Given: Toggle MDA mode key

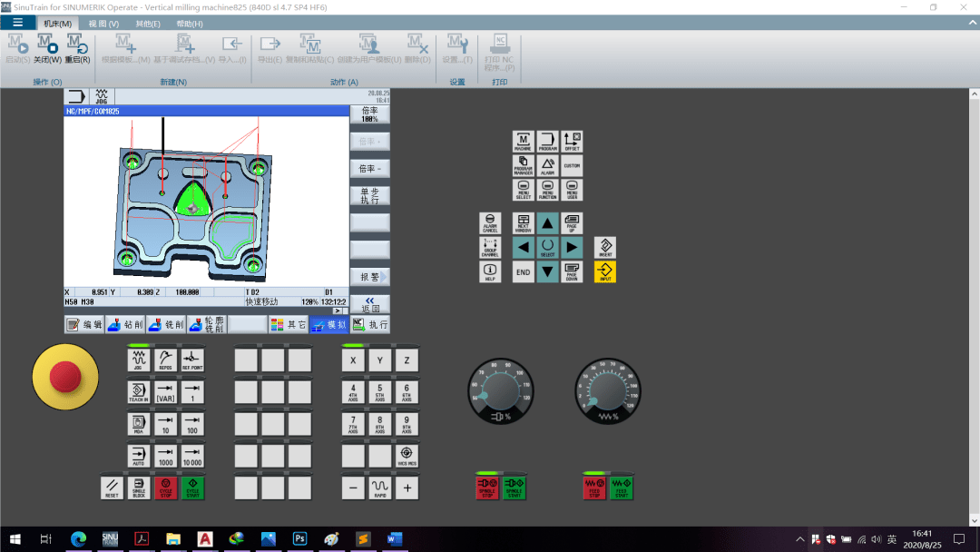Looking at the screenshot, I should click(x=139, y=424).
